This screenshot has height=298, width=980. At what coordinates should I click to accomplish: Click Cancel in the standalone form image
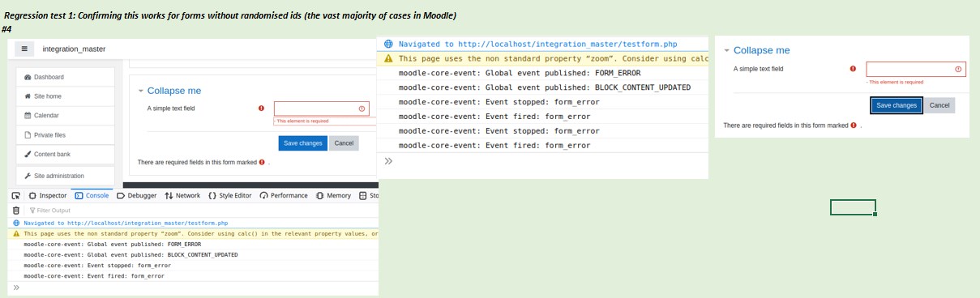point(939,105)
